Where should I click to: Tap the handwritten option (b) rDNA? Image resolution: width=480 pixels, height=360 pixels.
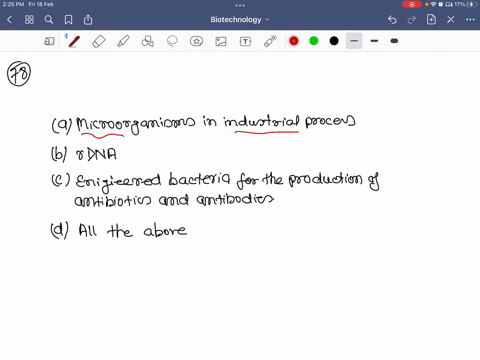point(84,154)
